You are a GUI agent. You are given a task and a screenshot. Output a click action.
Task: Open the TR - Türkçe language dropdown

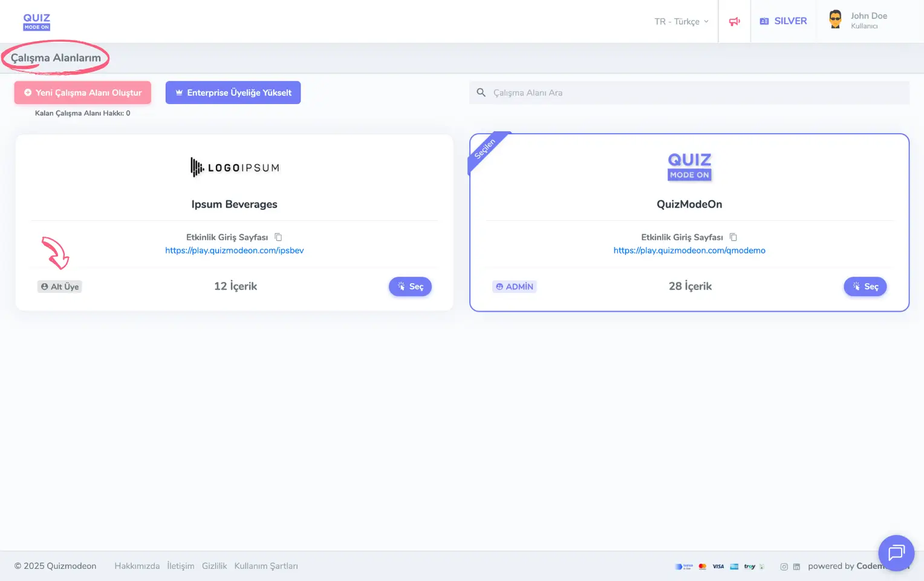(681, 21)
